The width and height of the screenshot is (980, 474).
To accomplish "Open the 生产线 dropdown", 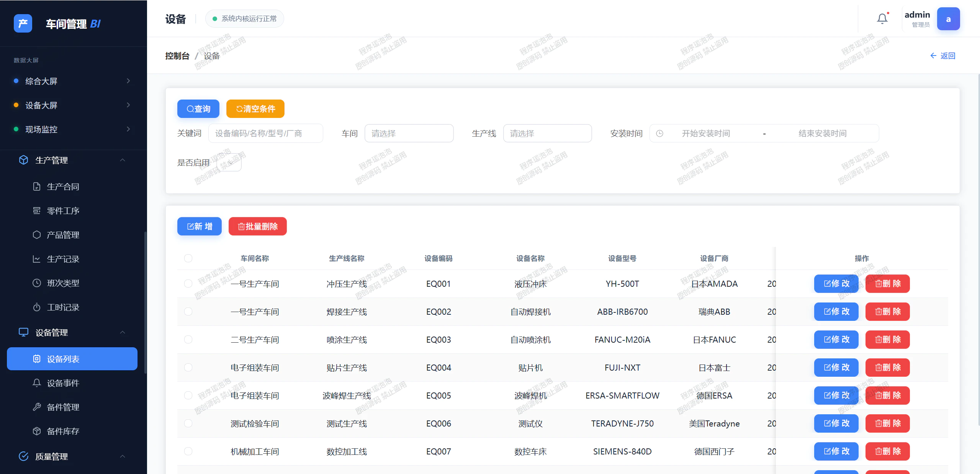I will (547, 133).
